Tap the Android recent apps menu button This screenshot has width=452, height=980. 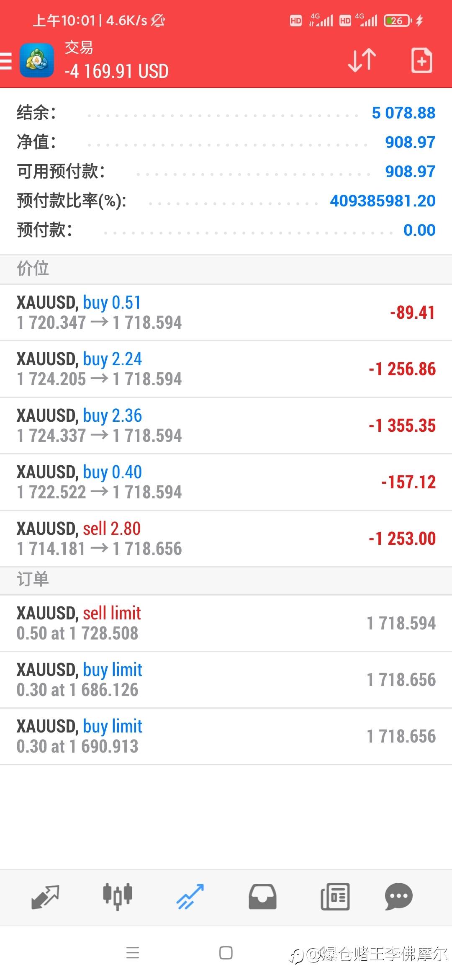point(133,953)
